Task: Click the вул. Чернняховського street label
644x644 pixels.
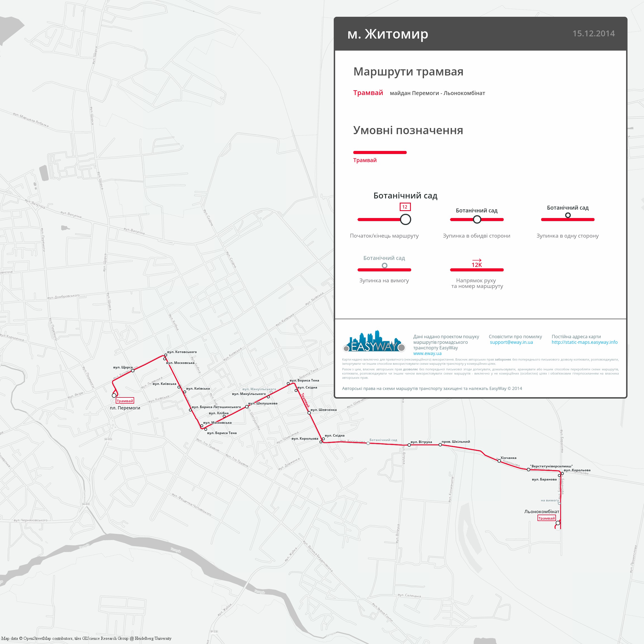Action: [31, 520]
